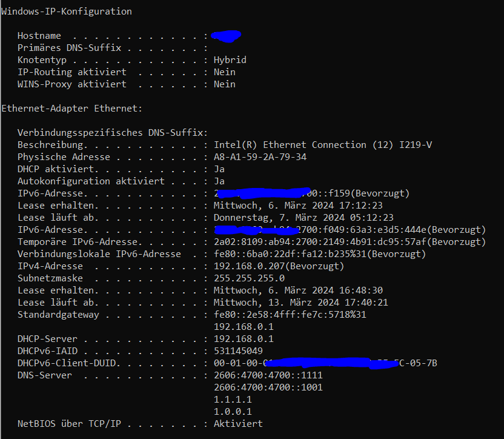This screenshot has height=439, width=504.
Task: Click the subnet mask 255.255.255.0
Action: point(249,278)
